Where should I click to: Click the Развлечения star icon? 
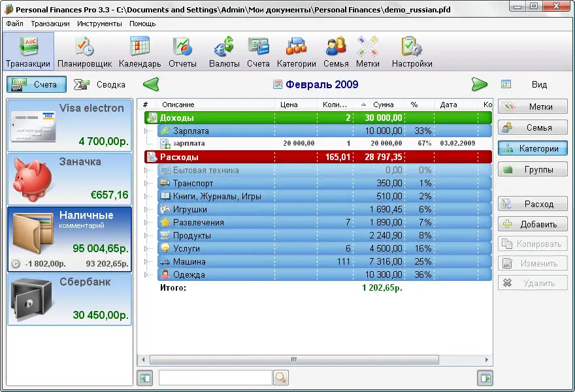click(x=165, y=222)
